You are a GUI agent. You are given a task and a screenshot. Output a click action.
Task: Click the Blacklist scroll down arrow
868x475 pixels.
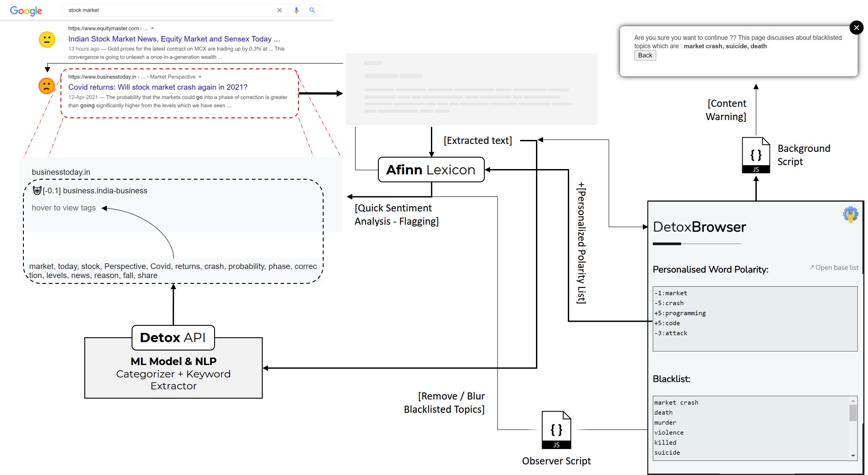pos(853,456)
